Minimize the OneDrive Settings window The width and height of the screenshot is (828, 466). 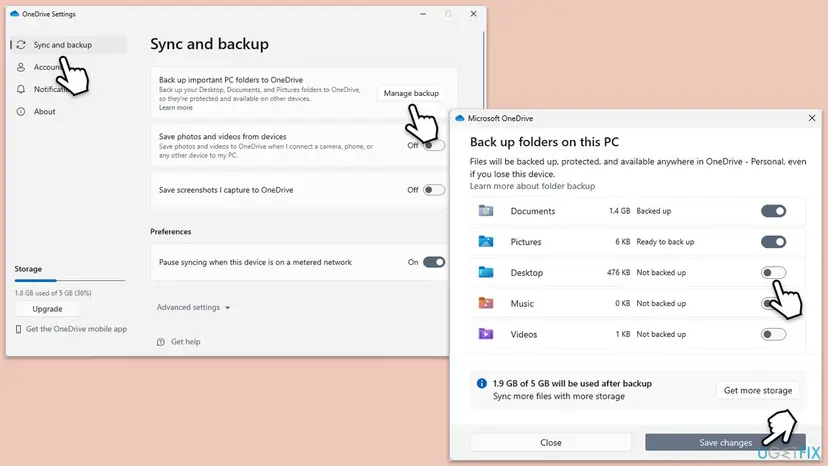[x=423, y=14]
